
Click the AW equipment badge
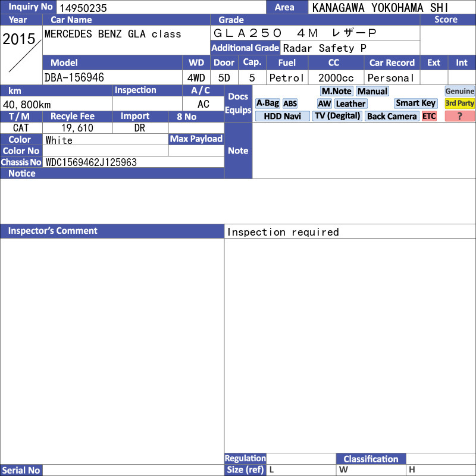[x=324, y=104]
